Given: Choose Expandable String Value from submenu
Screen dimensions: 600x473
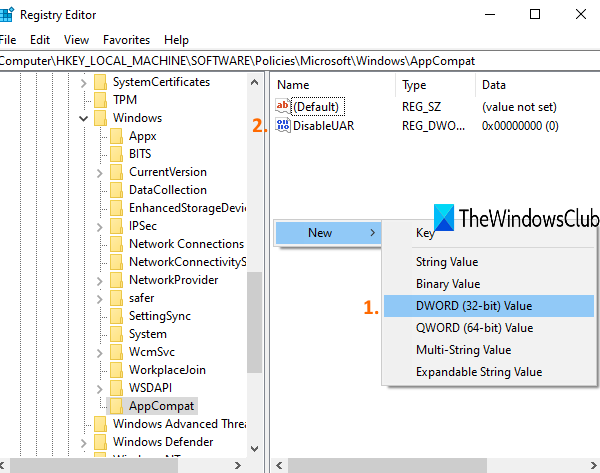Looking at the screenshot, I should click(489, 372).
